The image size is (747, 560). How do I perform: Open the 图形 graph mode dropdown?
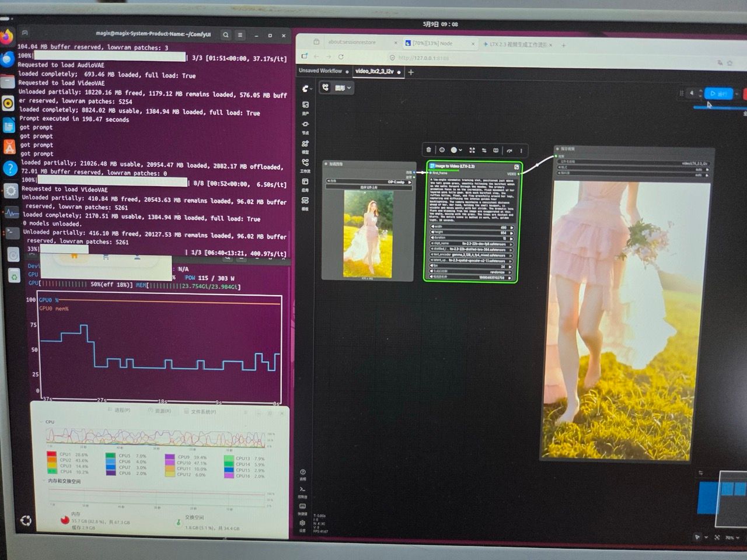pyautogui.click(x=337, y=87)
